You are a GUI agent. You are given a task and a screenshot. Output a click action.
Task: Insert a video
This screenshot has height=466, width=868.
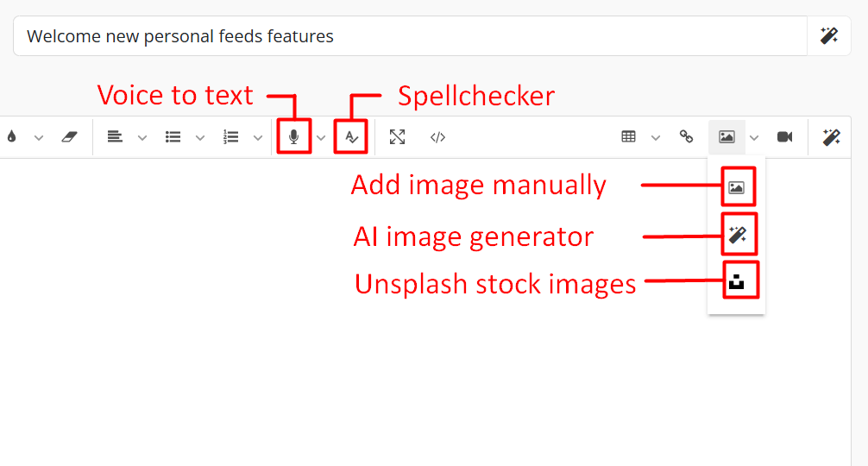pyautogui.click(x=785, y=136)
